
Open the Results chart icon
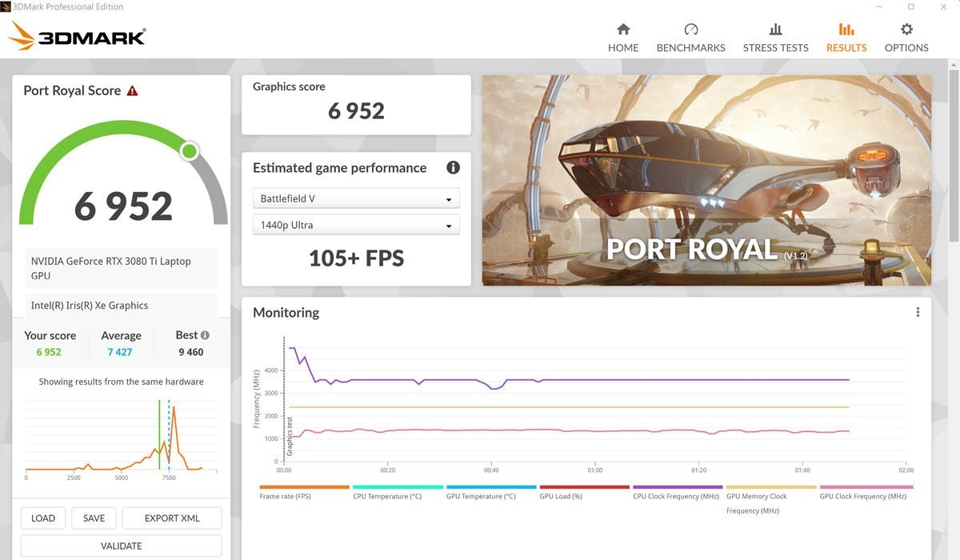846,29
